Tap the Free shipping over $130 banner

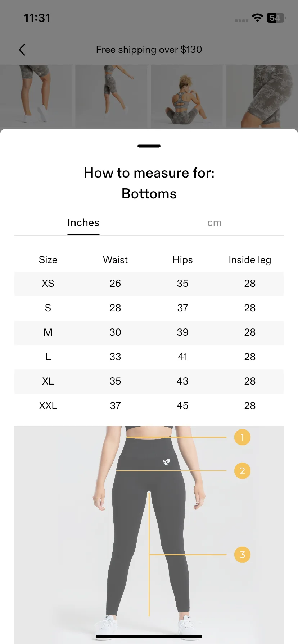click(x=149, y=50)
